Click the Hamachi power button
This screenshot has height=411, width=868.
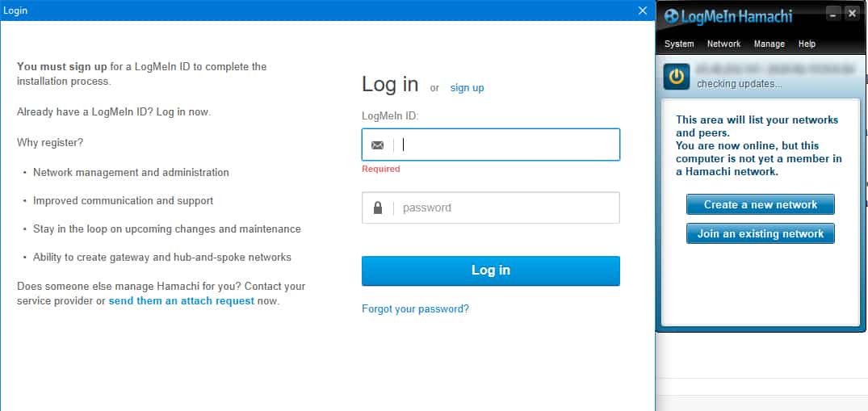pyautogui.click(x=677, y=77)
